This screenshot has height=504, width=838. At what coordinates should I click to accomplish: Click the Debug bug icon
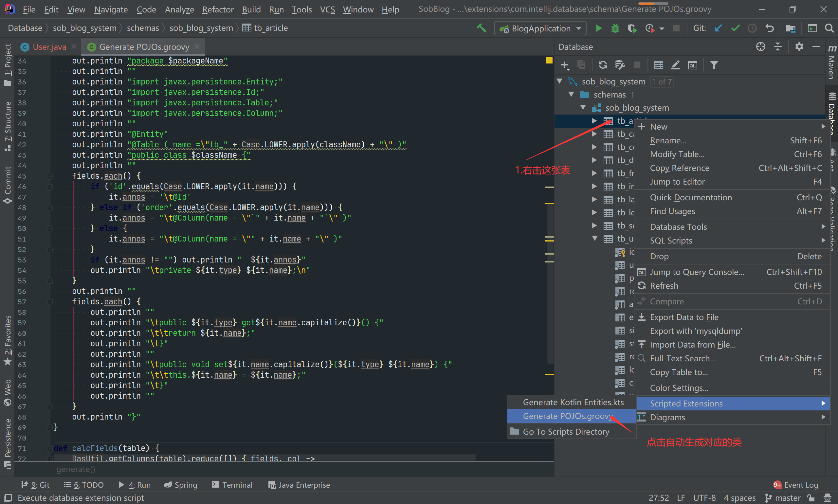[615, 28]
